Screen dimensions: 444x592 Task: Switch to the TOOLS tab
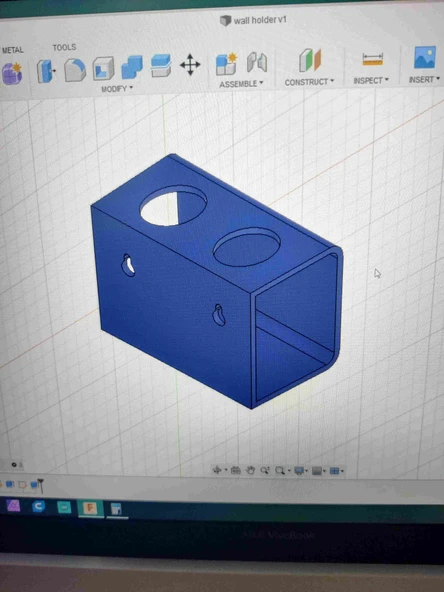coord(64,48)
